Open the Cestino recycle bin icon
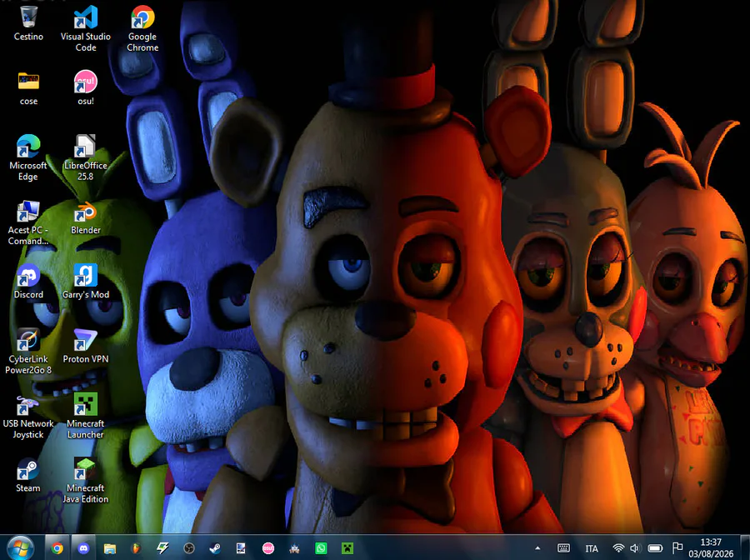 pyautogui.click(x=28, y=23)
